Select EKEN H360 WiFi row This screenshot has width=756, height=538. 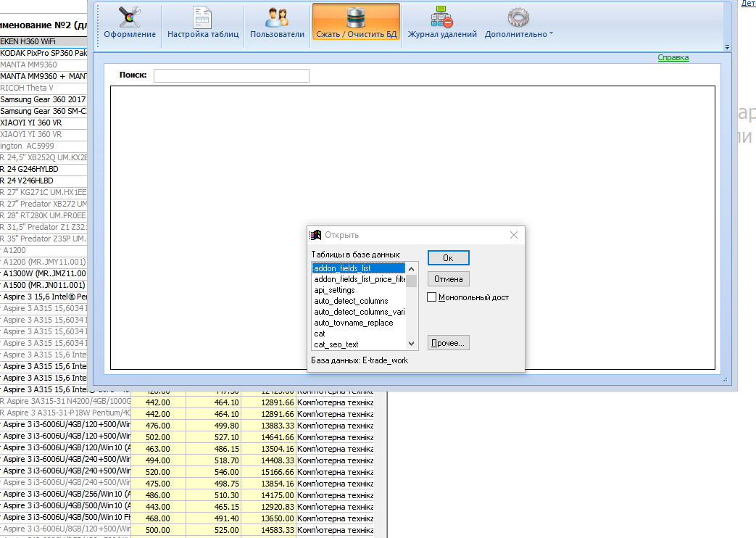43,41
